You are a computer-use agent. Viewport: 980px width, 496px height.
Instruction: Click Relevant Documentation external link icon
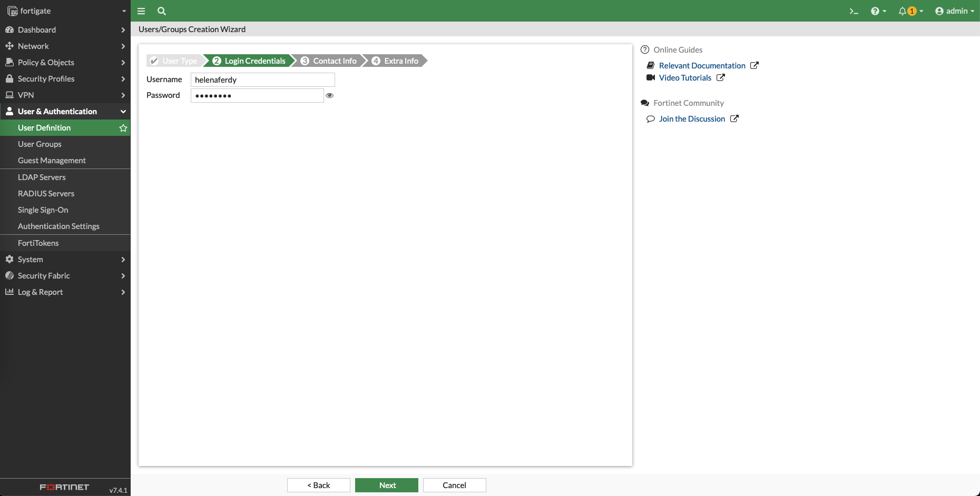(754, 65)
